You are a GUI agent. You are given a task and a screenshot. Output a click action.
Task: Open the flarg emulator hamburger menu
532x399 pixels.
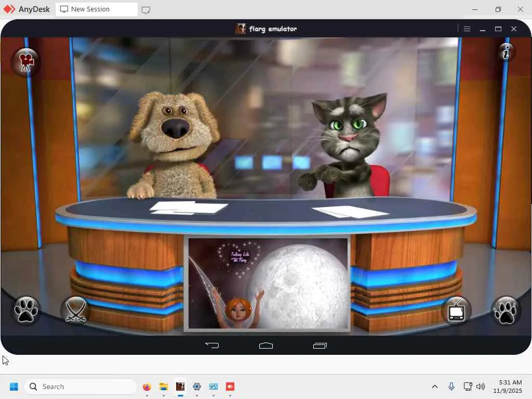(x=467, y=29)
